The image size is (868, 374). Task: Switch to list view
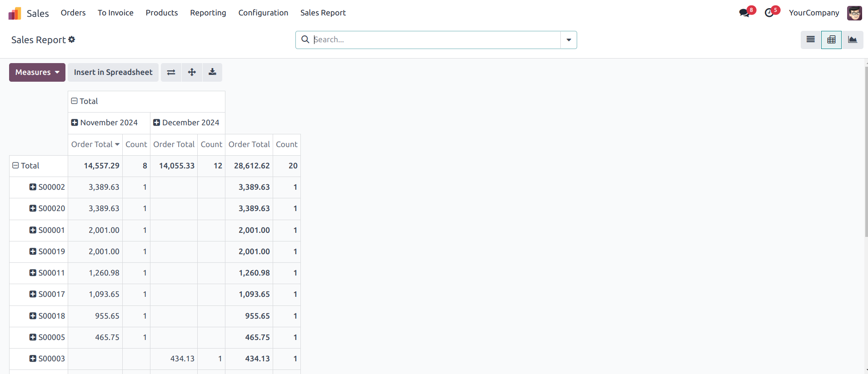[810, 40]
